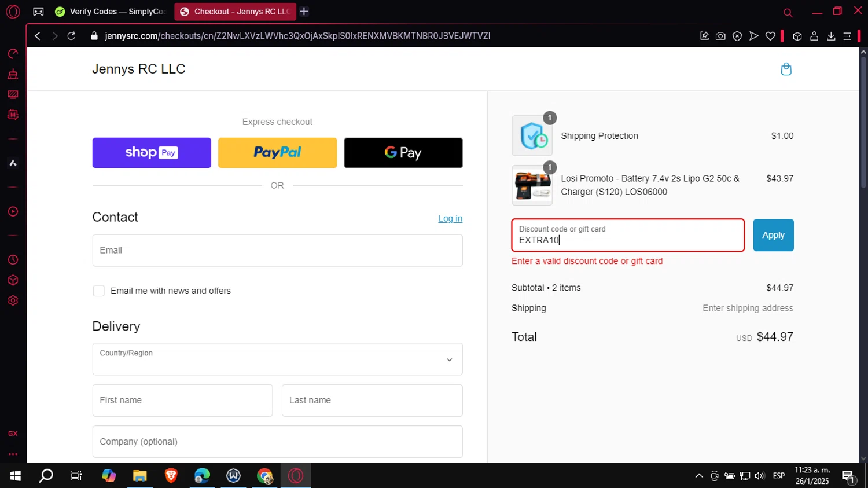
Task: Click the page vertical scrollbar thumb
Action: click(x=863, y=122)
